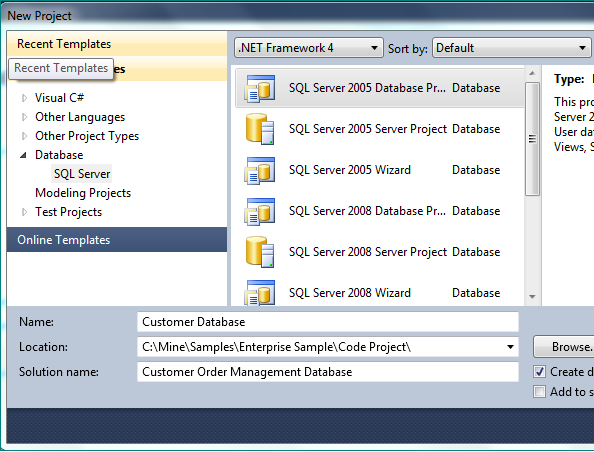Open the Recent Templates section
Image resolution: width=594 pixels, height=452 pixels.
tap(117, 44)
